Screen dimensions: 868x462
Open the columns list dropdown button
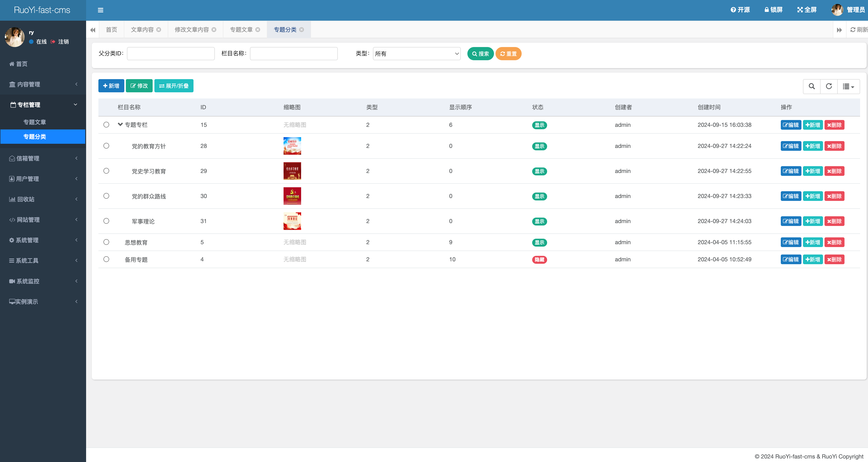click(848, 86)
